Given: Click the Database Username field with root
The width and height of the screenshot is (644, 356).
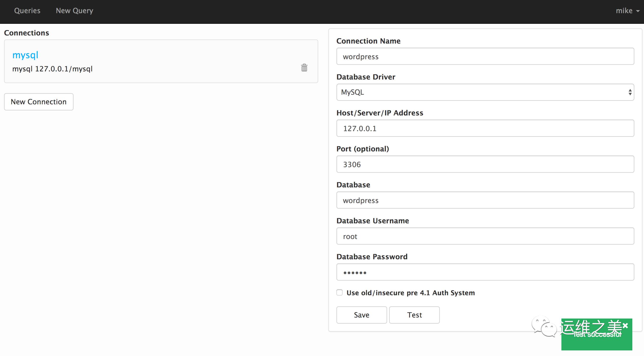Looking at the screenshot, I should (485, 236).
